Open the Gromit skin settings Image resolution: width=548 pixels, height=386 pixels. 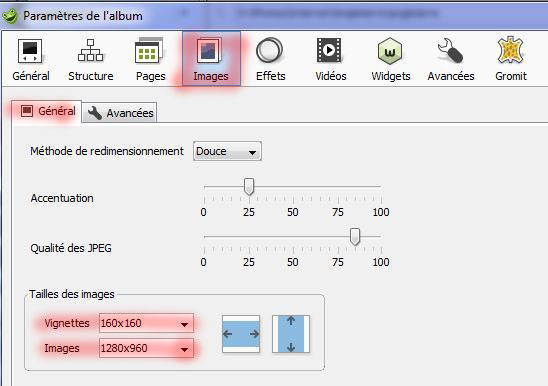[x=511, y=59]
